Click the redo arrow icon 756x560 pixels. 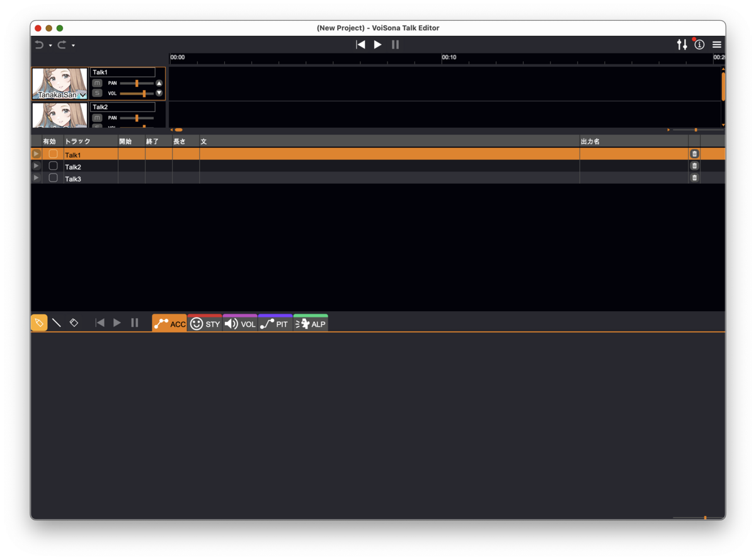coord(62,45)
